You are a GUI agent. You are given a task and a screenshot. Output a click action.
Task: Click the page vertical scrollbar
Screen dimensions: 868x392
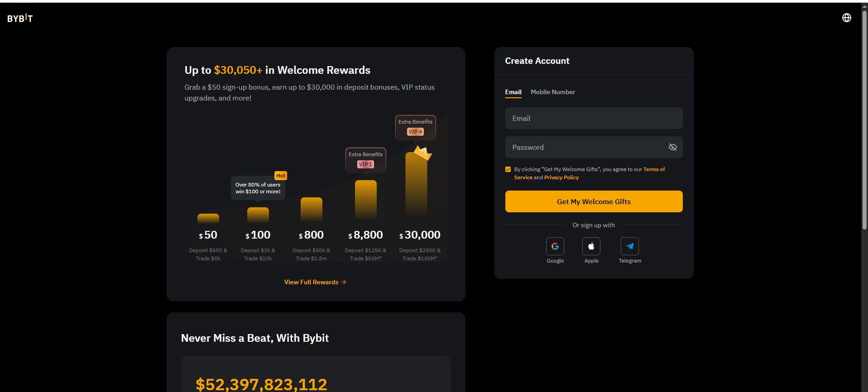point(864,120)
